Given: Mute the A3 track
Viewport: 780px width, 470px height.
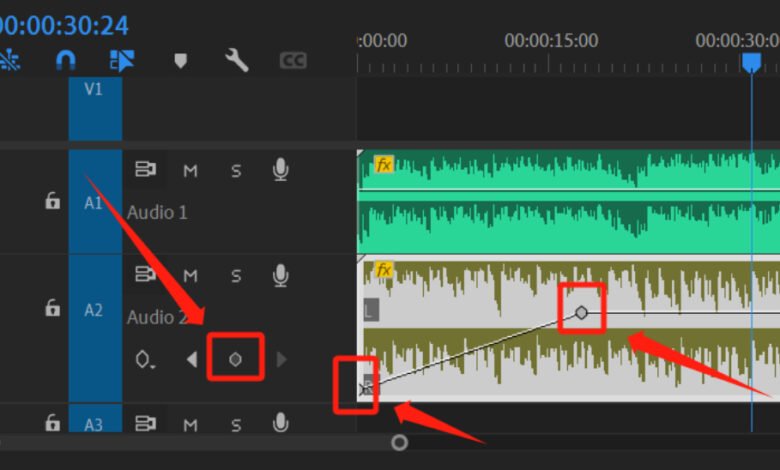Looking at the screenshot, I should 190,425.
